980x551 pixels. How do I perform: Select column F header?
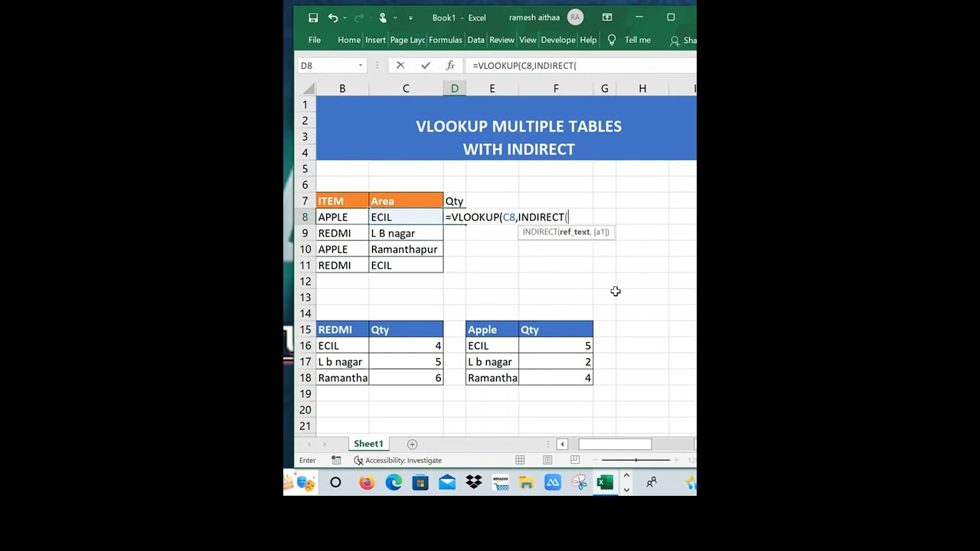point(556,89)
